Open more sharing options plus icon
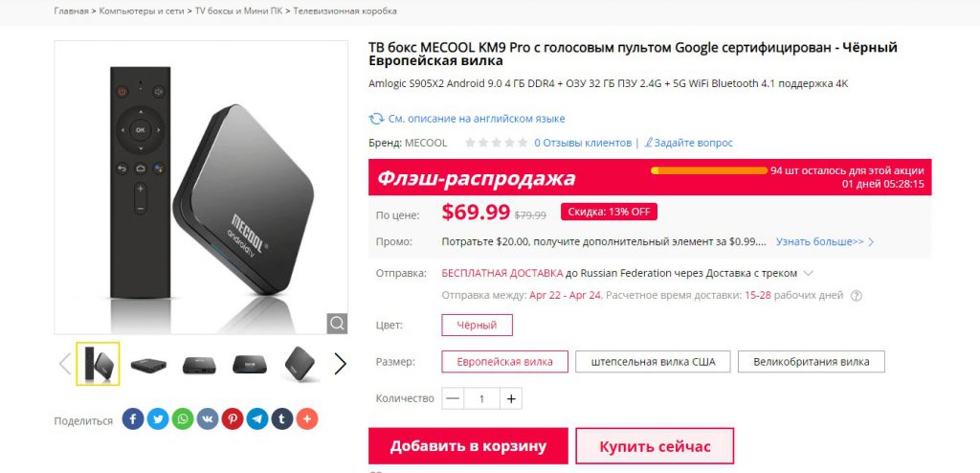 point(307,418)
